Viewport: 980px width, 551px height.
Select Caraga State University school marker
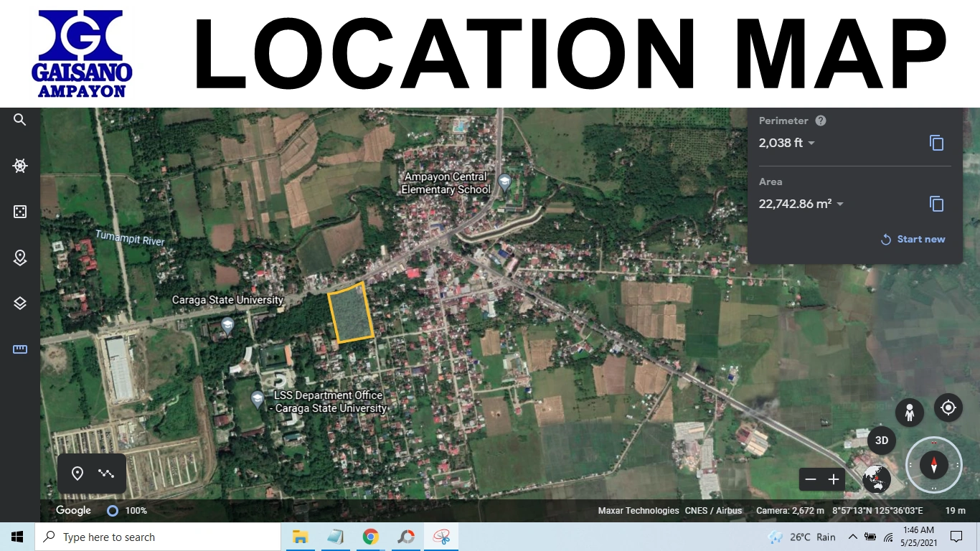pos(227,326)
